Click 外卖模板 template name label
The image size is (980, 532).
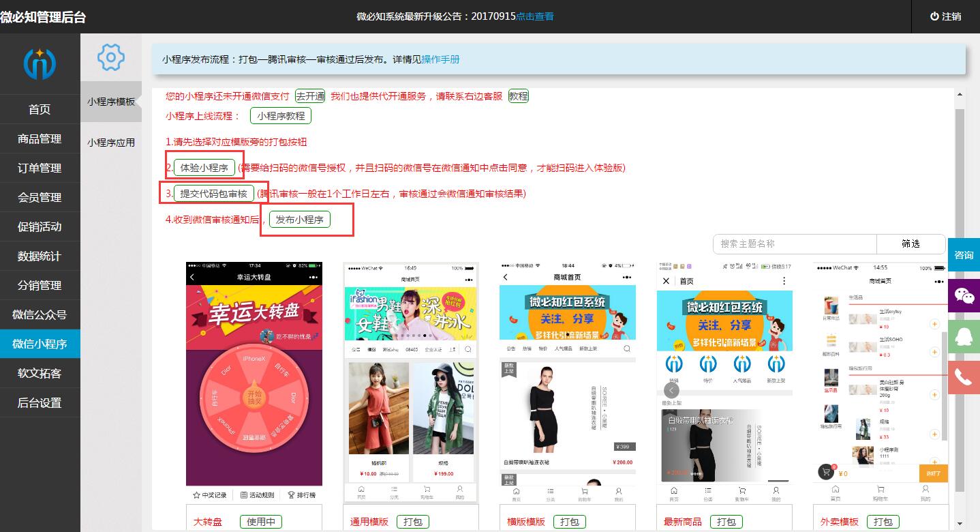840,522
